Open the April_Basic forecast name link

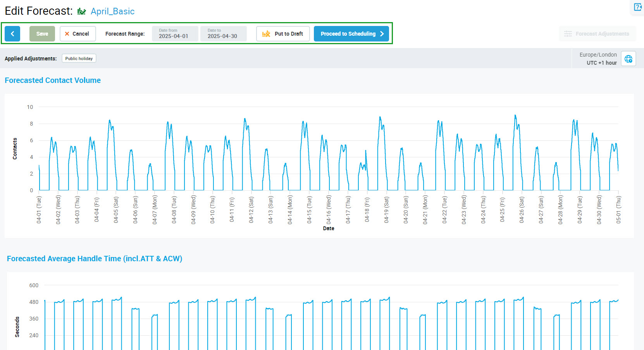pyautogui.click(x=112, y=12)
